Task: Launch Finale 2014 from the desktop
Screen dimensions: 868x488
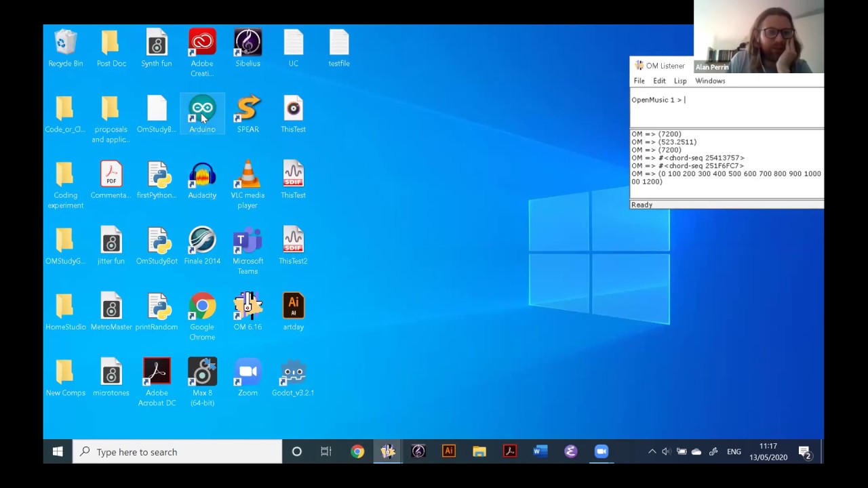Action: 202,245
